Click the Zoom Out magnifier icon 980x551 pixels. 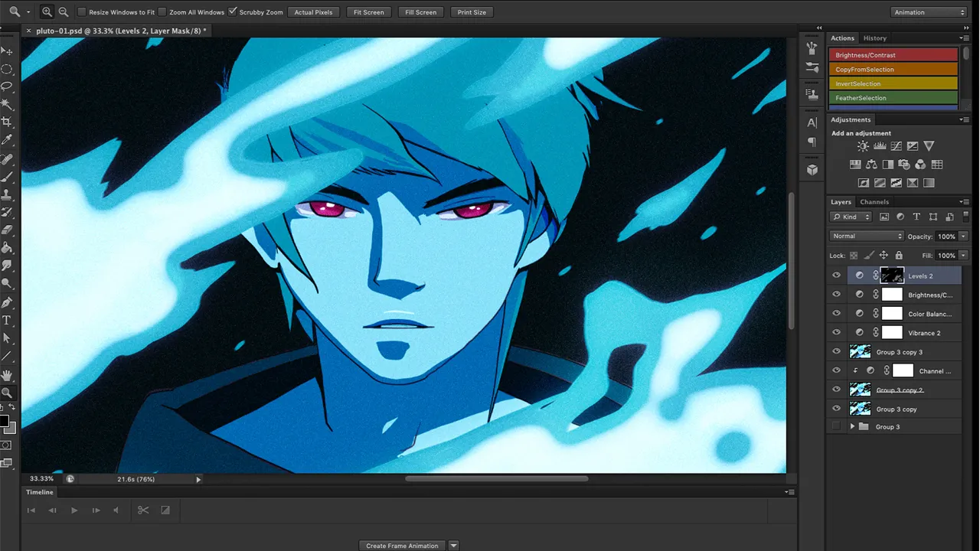[x=63, y=12]
